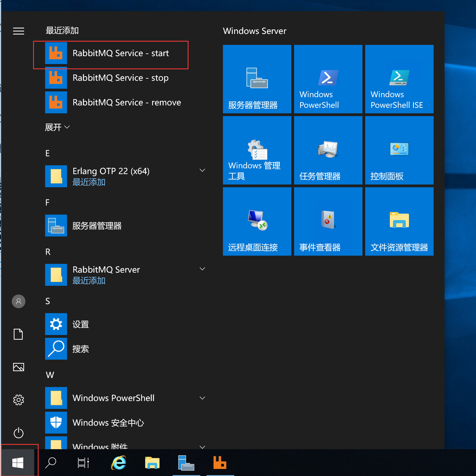Open Windows PowerShell ISE tile

coord(399,79)
